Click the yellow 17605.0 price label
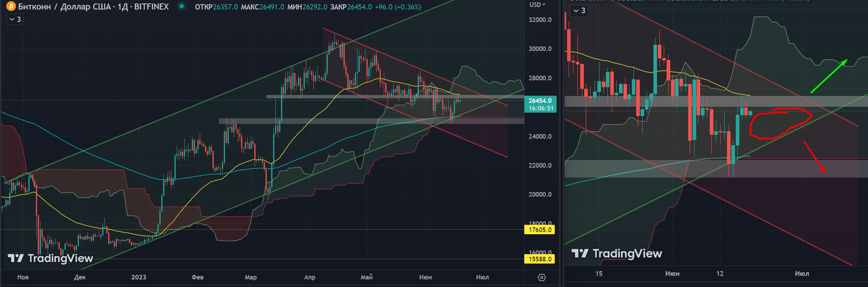Screen dimensions: 868x287 [x=540, y=230]
